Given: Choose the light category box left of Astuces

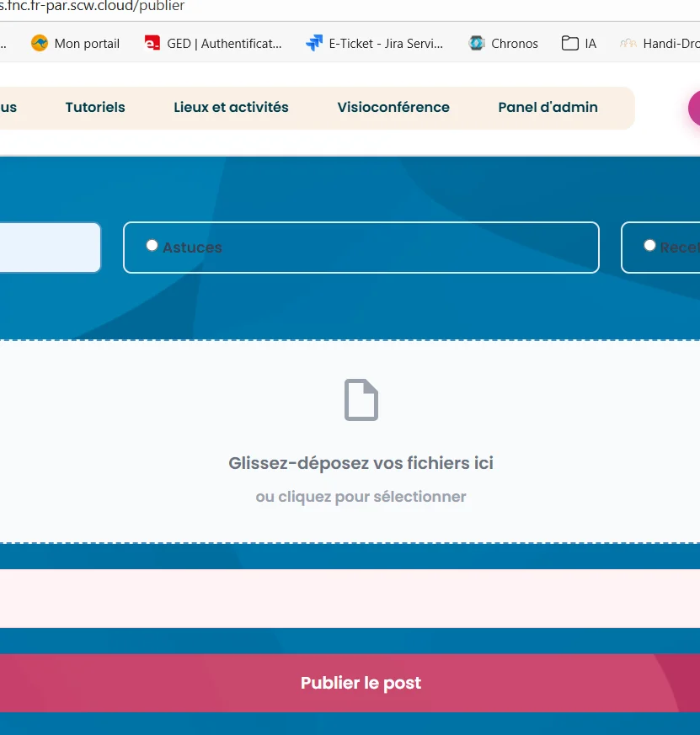Looking at the screenshot, I should [49, 248].
